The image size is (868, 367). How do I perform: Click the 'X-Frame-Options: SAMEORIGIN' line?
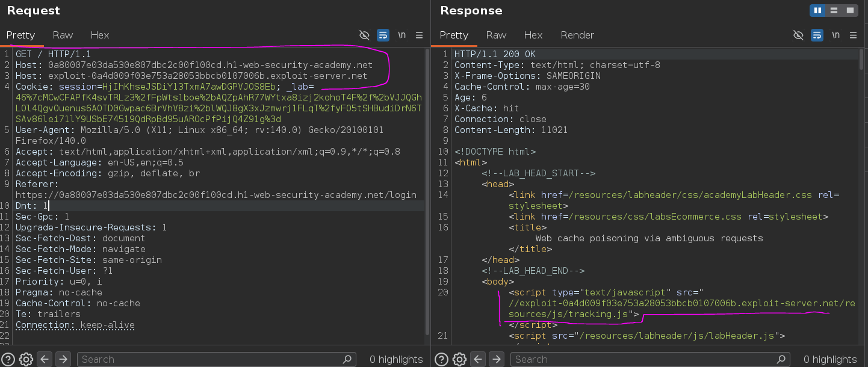(x=527, y=76)
